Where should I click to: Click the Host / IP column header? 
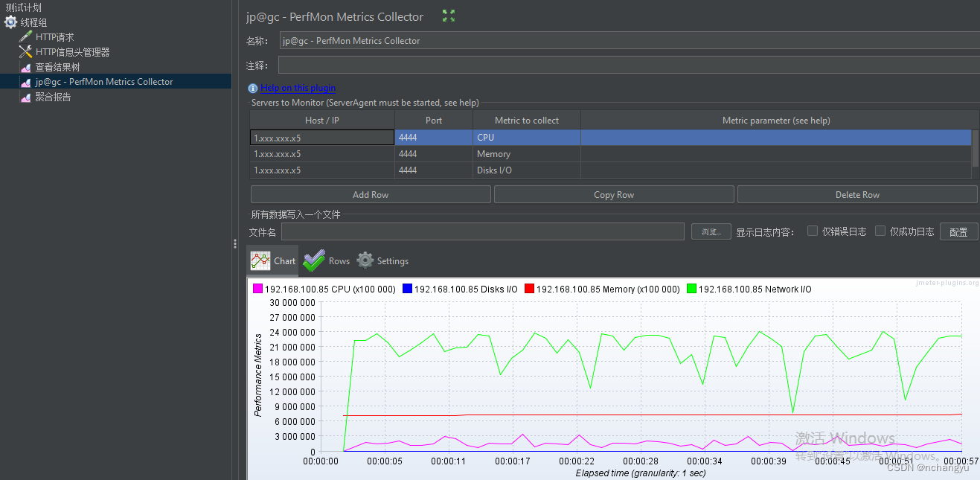click(322, 120)
